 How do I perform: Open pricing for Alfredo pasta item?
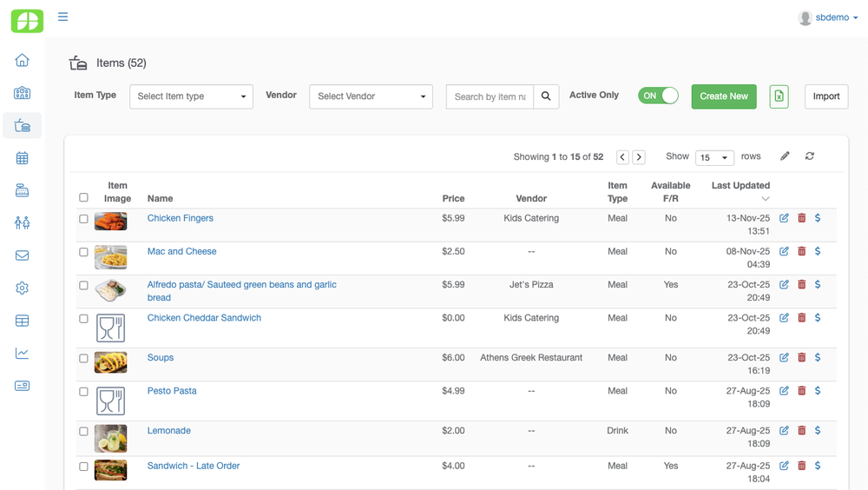coord(818,285)
